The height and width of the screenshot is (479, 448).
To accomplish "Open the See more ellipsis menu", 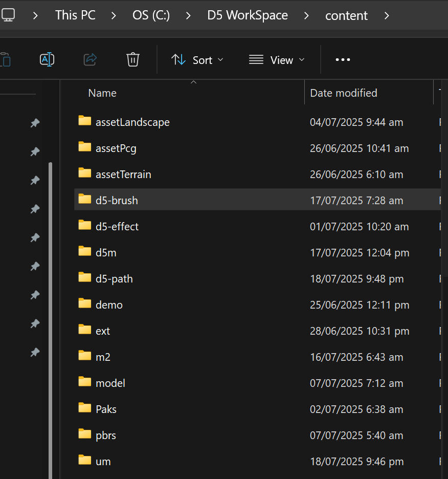I will tap(343, 59).
